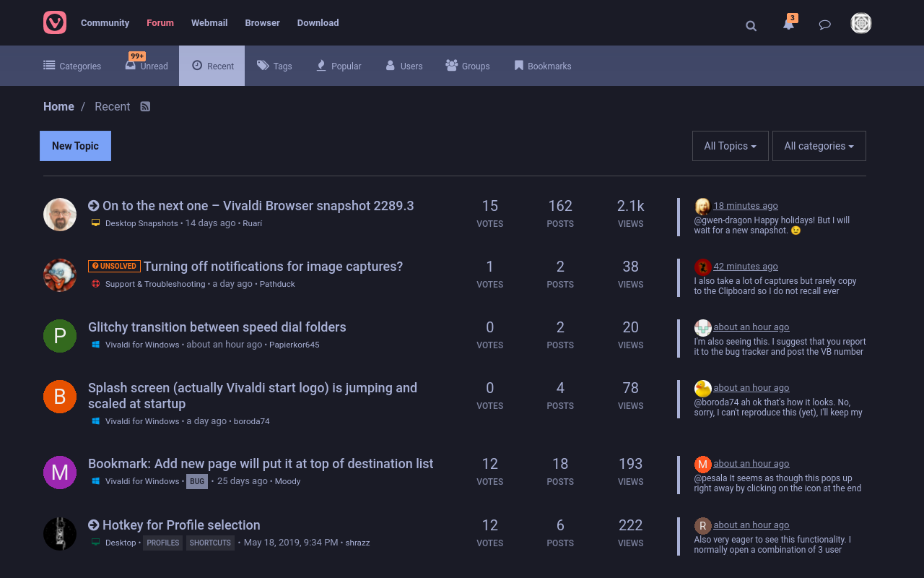Select Forum in the top menu
The height and width of the screenshot is (578, 924).
160,22
